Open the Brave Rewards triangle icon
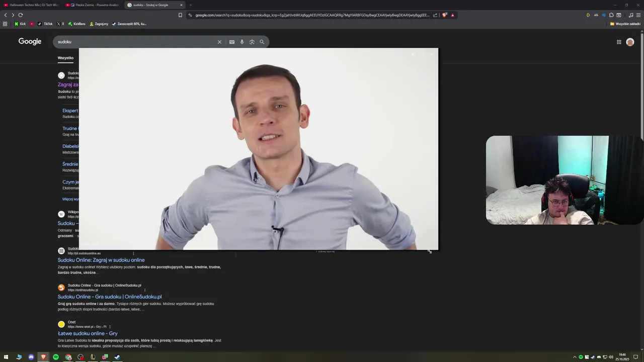Screen dimensions: 644x362 pyautogui.click(x=452, y=15)
